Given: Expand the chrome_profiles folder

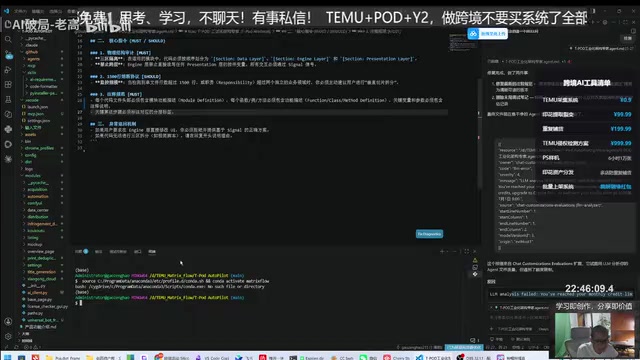Looking at the screenshot, I should [x=39, y=148].
